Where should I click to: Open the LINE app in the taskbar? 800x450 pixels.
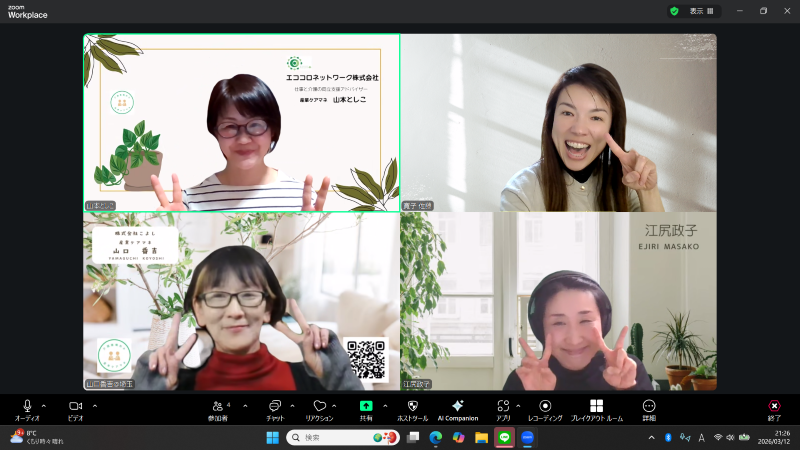505,437
